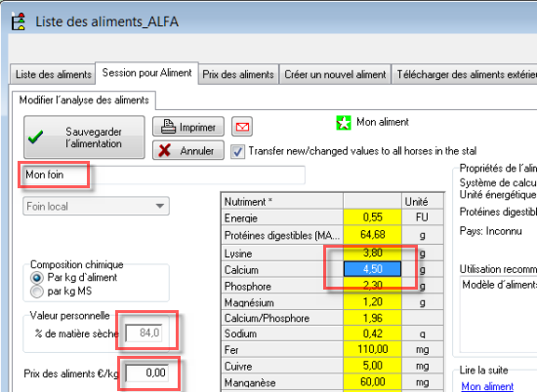Select the Sodium value 0,42 cell

372,333
